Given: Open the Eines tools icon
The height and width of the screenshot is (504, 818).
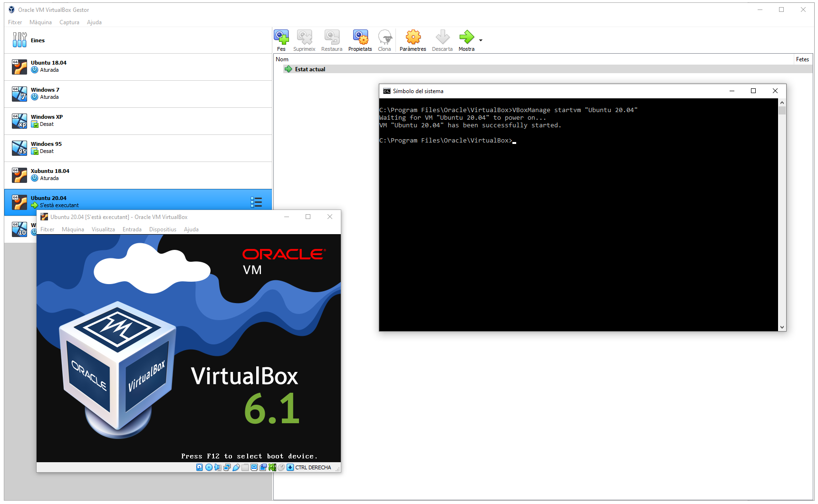Looking at the screenshot, I should pos(19,40).
